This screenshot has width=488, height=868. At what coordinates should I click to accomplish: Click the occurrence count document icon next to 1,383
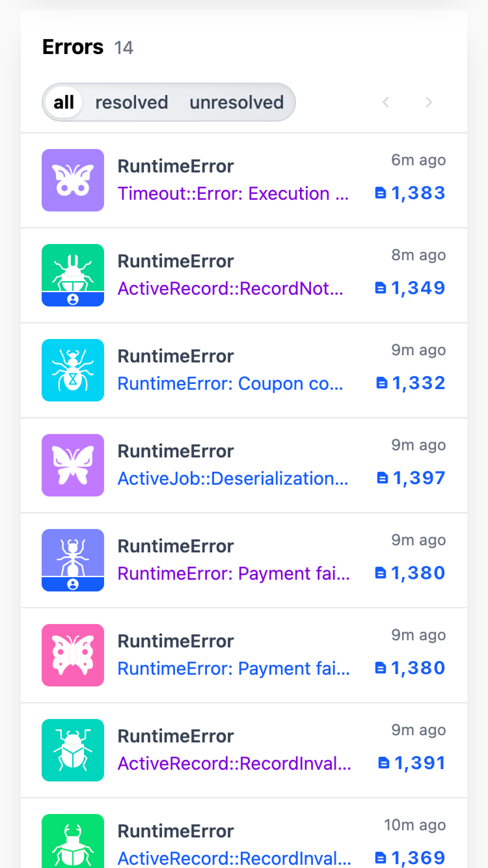pos(381,193)
